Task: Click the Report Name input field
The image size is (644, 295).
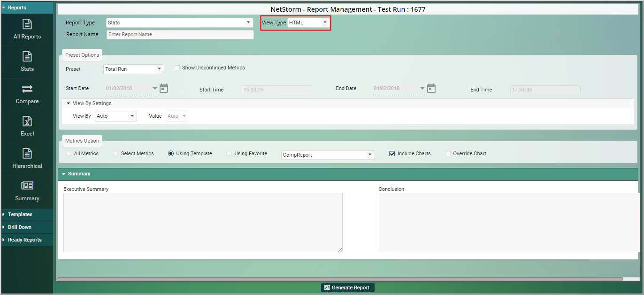Action: (180, 34)
